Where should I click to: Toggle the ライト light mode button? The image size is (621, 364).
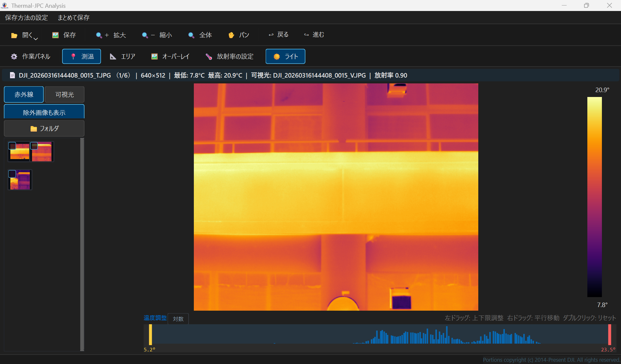pyautogui.click(x=285, y=57)
